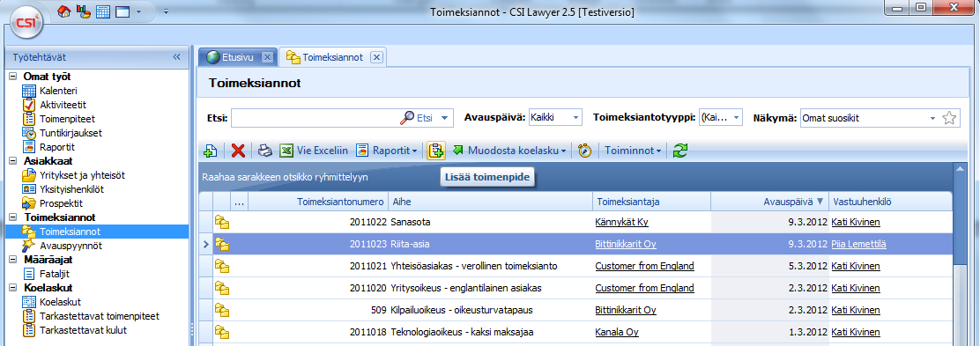Open the quick access toolbar customize arrow

[x=166, y=11]
